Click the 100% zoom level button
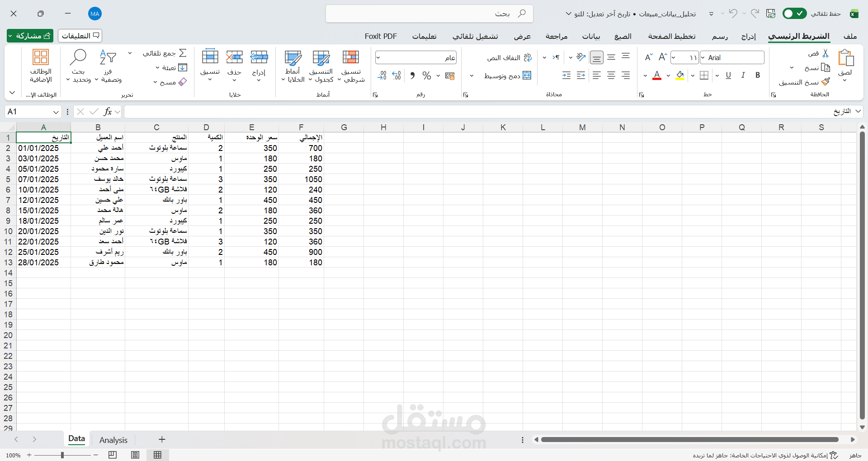Image resolution: width=868 pixels, height=461 pixels. pyautogui.click(x=13, y=455)
